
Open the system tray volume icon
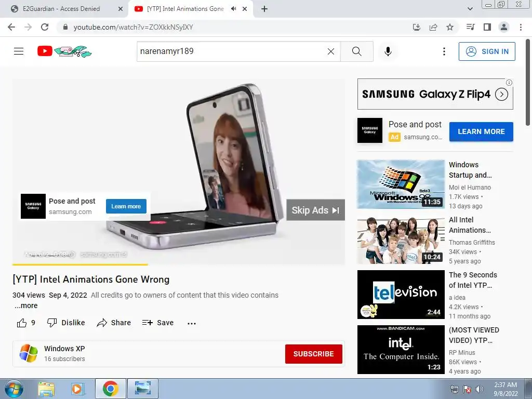pyautogui.click(x=480, y=389)
